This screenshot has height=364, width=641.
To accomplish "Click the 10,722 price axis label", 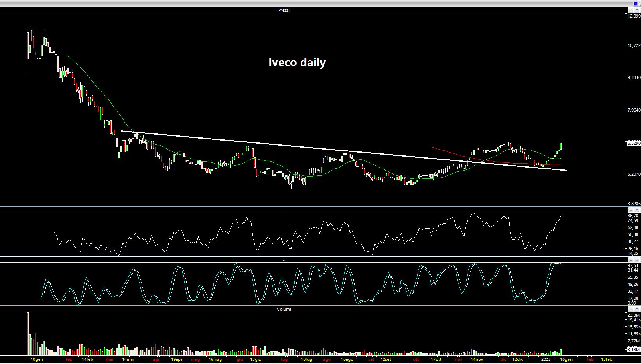I will (634, 45).
